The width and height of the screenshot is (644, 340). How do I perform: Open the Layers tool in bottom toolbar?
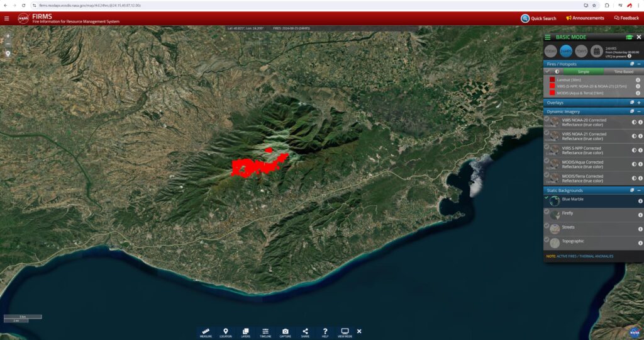pos(245,332)
